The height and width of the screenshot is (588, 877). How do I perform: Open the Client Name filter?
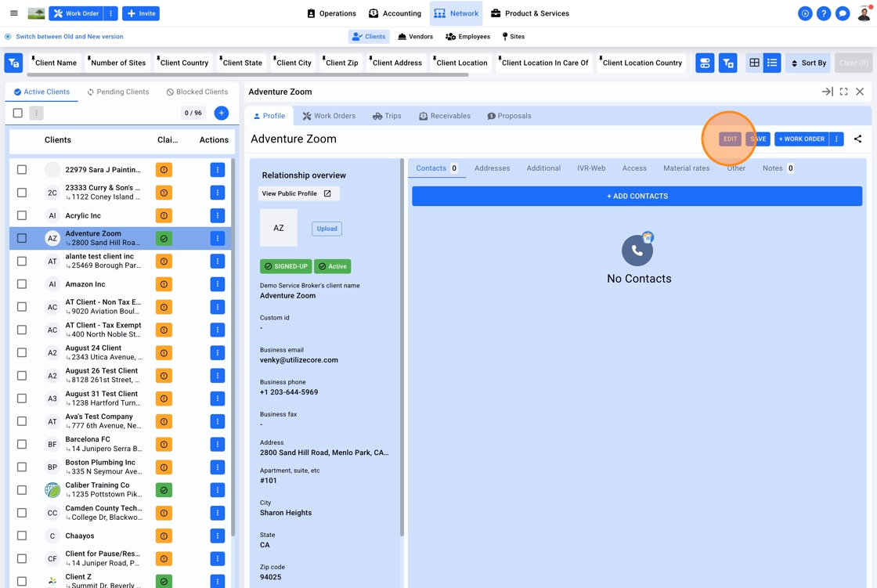(56, 63)
